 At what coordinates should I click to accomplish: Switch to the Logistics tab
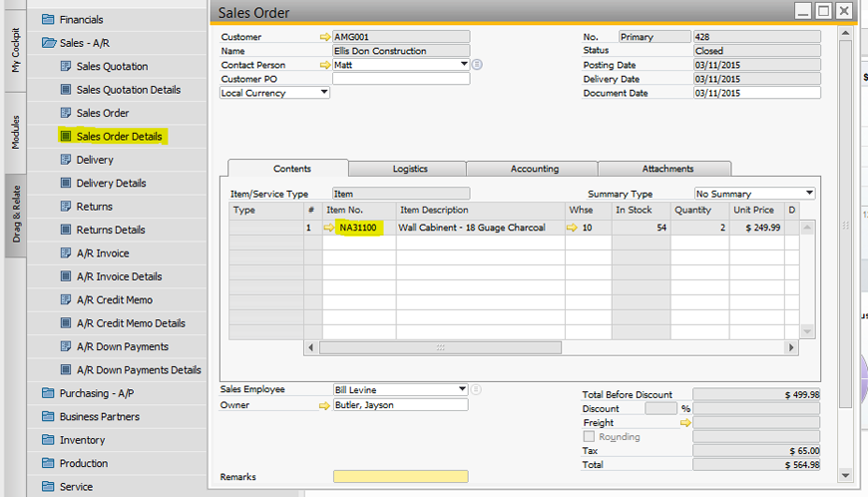pos(407,169)
